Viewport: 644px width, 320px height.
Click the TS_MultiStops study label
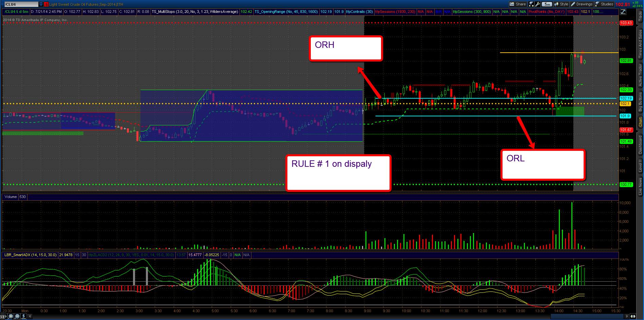point(195,12)
